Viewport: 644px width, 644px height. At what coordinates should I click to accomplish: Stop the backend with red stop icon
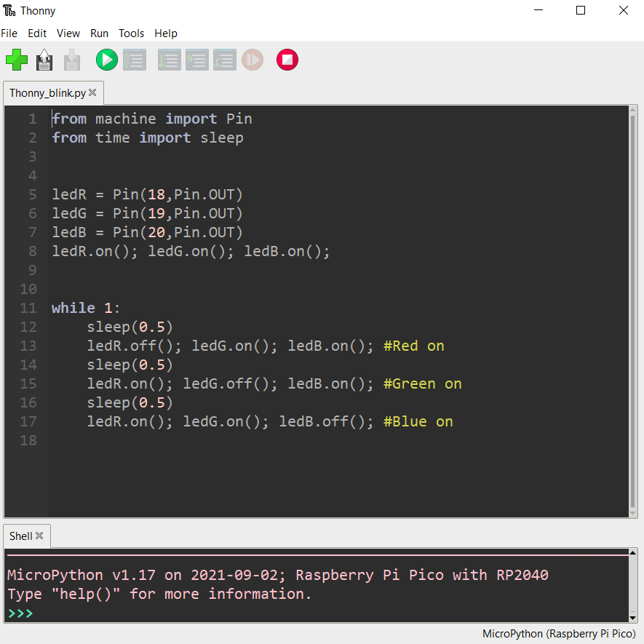(287, 60)
